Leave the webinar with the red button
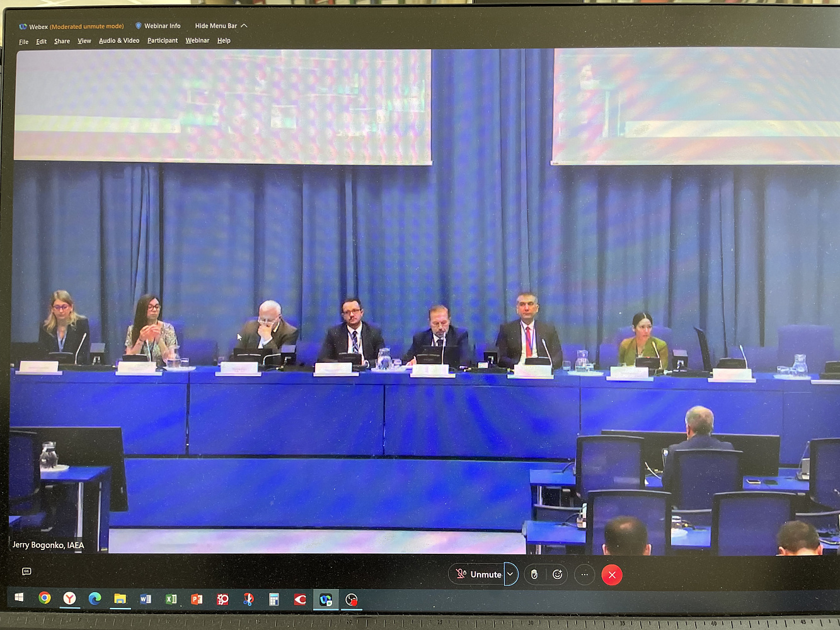Screen dimensions: 840x630 point(612,575)
